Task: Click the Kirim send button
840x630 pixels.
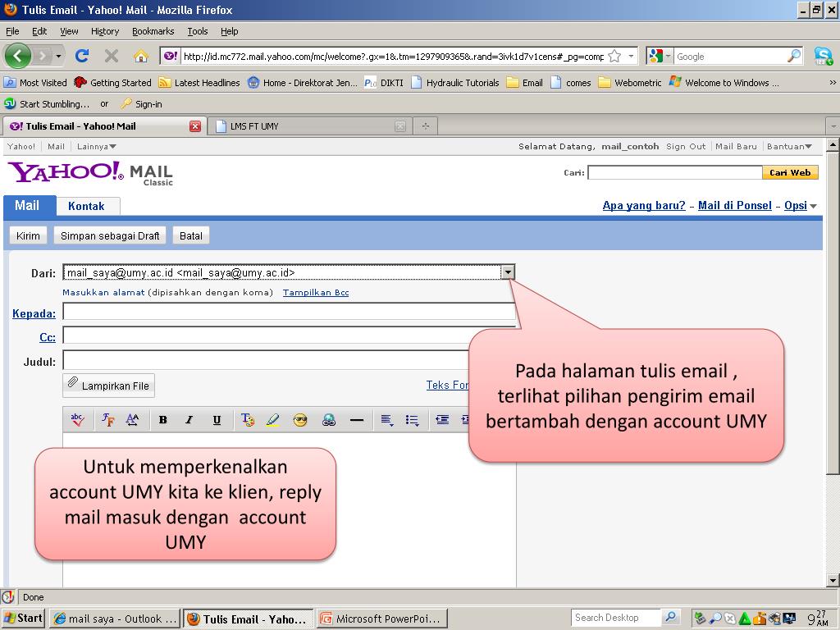Action: pyautogui.click(x=28, y=235)
